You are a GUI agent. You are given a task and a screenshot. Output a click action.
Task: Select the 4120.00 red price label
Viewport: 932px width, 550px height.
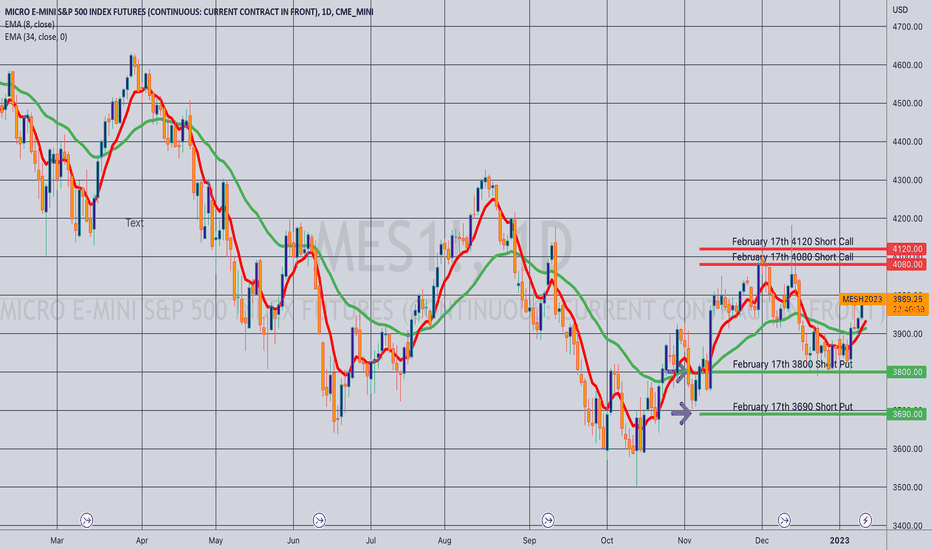click(x=908, y=249)
